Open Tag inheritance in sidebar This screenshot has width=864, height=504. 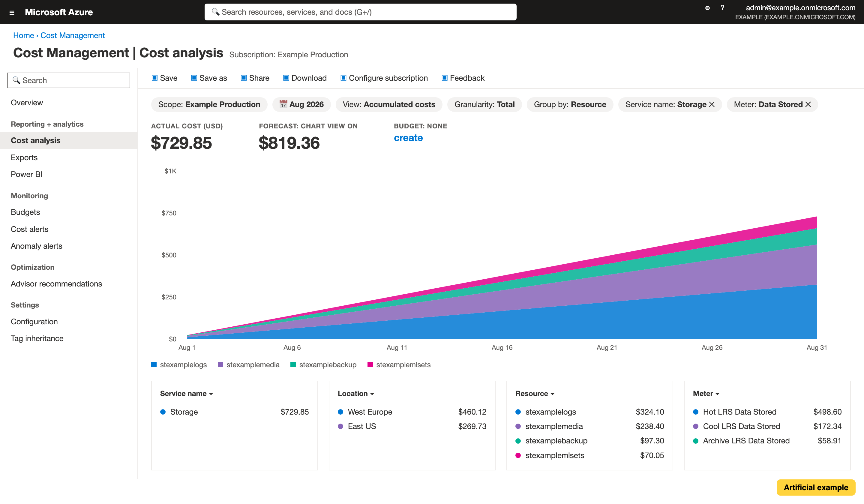point(69,338)
